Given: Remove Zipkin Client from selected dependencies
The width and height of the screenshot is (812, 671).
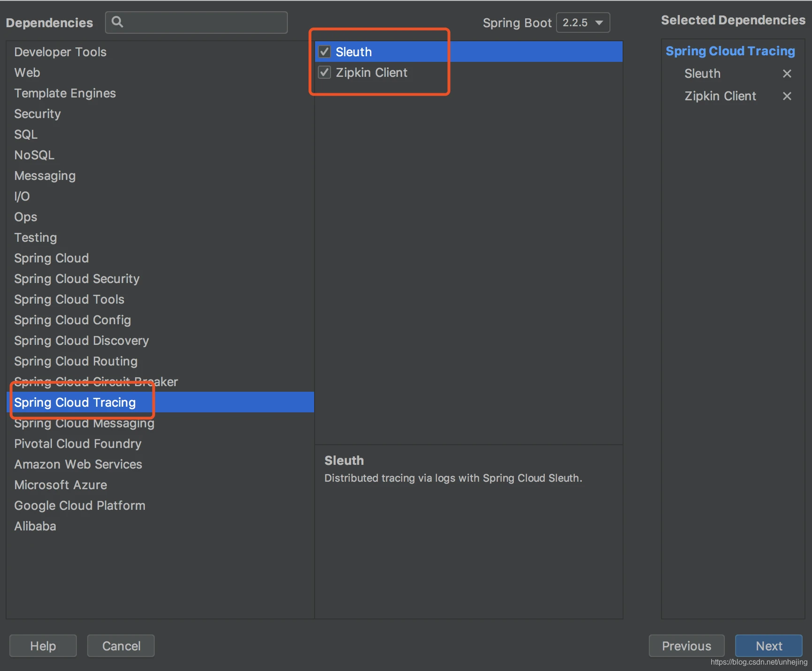Looking at the screenshot, I should 787,96.
